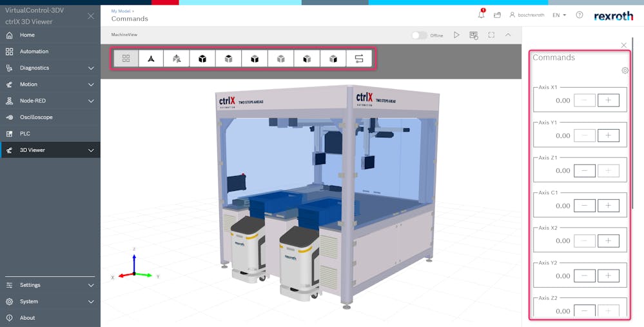Toggle the Offline switch
This screenshot has width=644, height=327.
(420, 35)
